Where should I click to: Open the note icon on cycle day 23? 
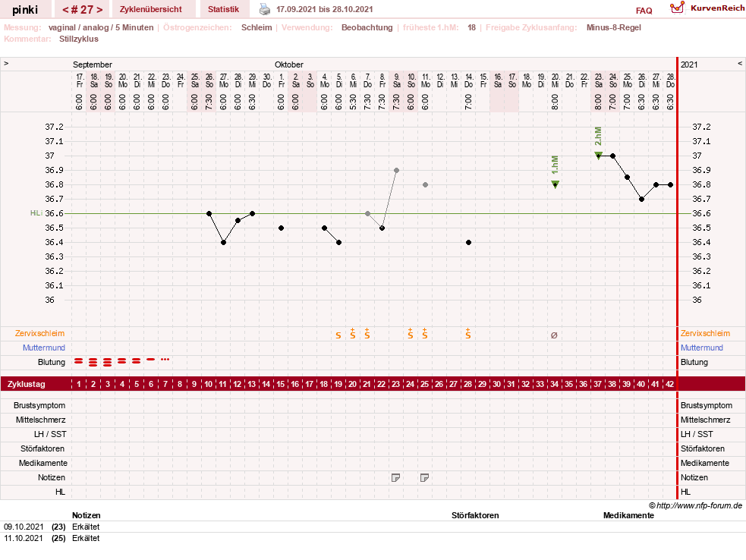(396, 478)
